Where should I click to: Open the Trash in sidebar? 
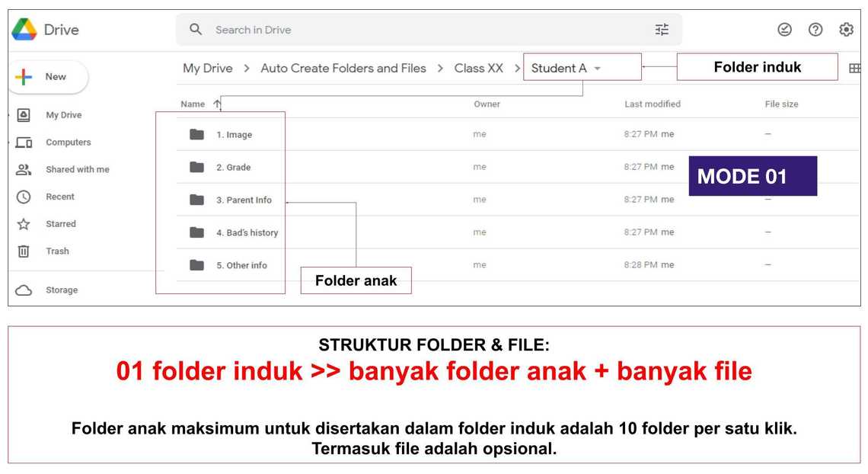(x=57, y=251)
